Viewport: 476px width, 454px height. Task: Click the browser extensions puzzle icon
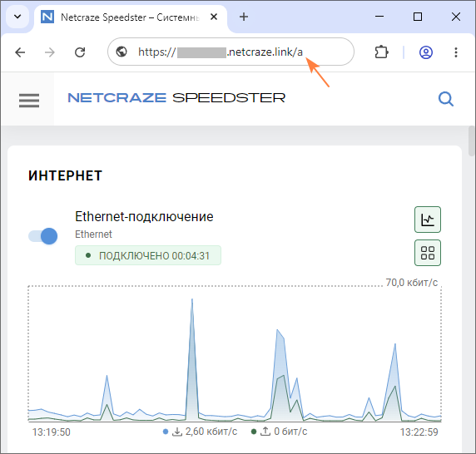(381, 52)
